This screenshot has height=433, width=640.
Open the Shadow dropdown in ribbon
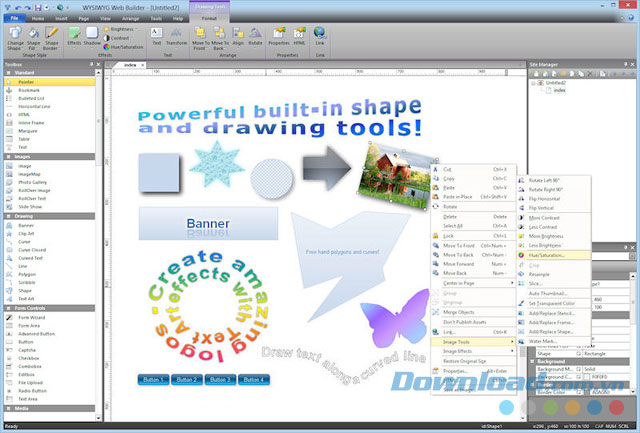[92, 36]
